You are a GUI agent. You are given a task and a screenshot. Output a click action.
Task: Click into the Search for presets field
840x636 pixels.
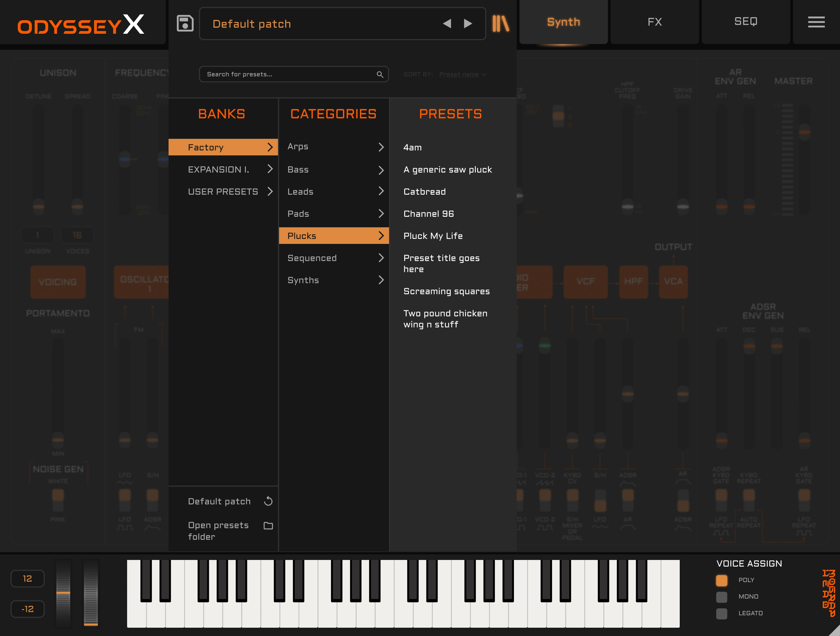click(293, 74)
